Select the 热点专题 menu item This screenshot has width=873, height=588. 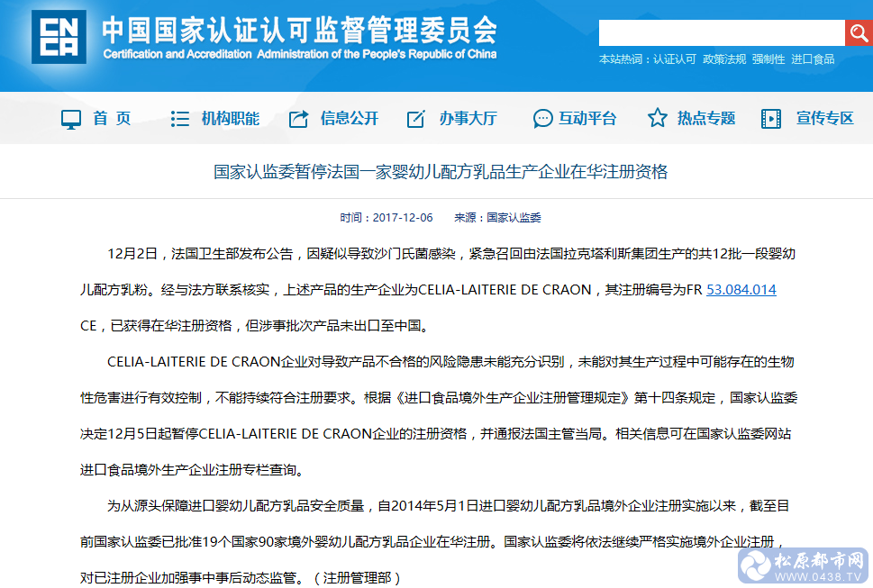[706, 119]
